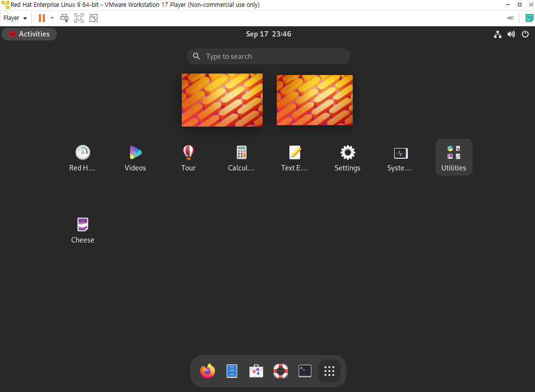The height and width of the screenshot is (392, 535).
Task: Open the Activities menu
Action: point(29,34)
